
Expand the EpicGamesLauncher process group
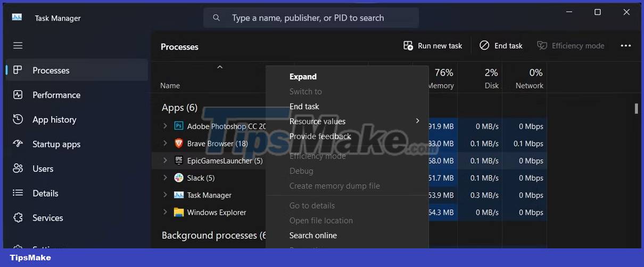coord(165,160)
